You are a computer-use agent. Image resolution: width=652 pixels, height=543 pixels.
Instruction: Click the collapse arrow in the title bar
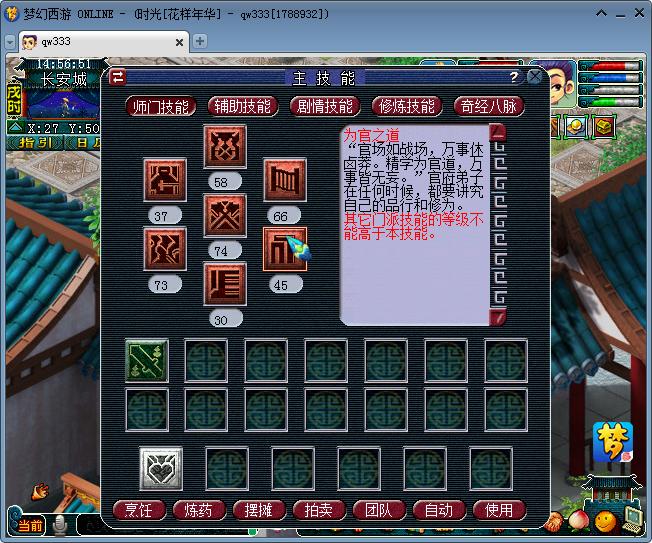pyautogui.click(x=601, y=14)
